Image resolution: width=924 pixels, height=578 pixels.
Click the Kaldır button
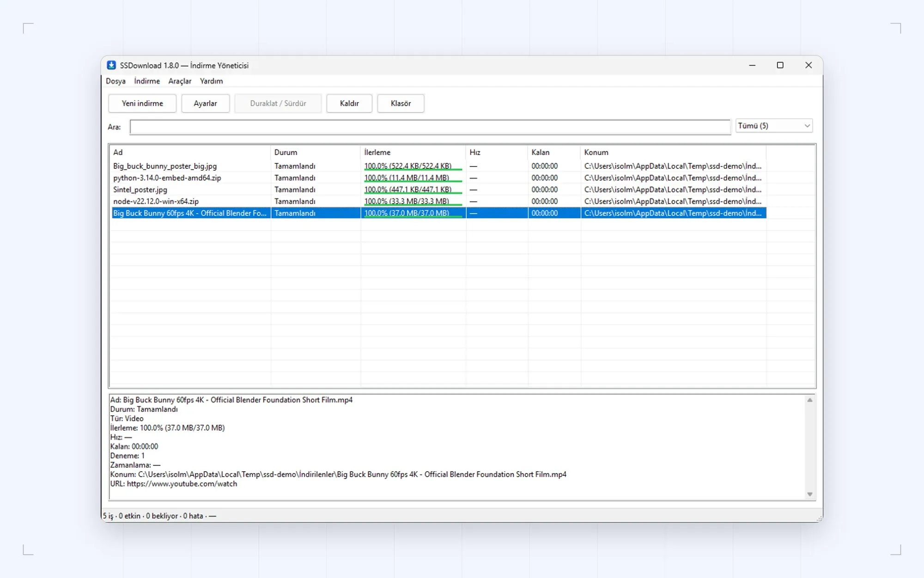349,104
